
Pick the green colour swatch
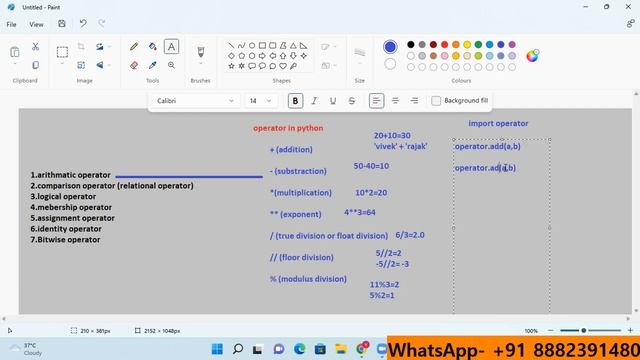478,44
